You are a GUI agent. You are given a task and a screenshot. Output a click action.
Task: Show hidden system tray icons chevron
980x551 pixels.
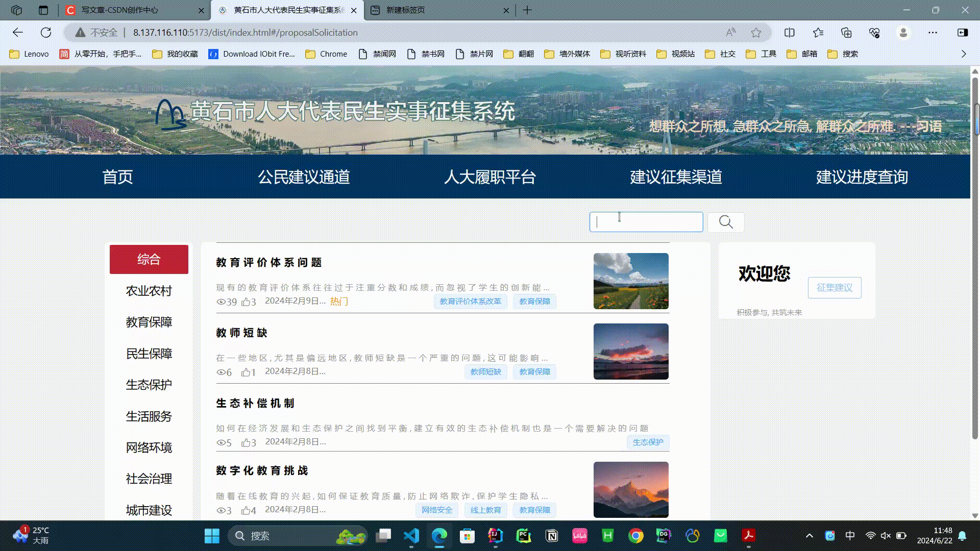click(x=809, y=536)
